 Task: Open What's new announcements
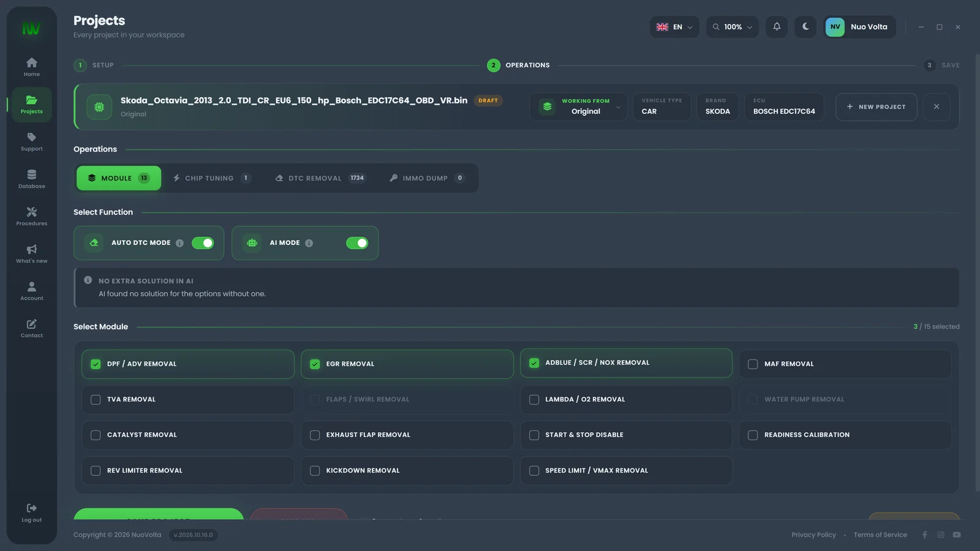[x=32, y=253]
